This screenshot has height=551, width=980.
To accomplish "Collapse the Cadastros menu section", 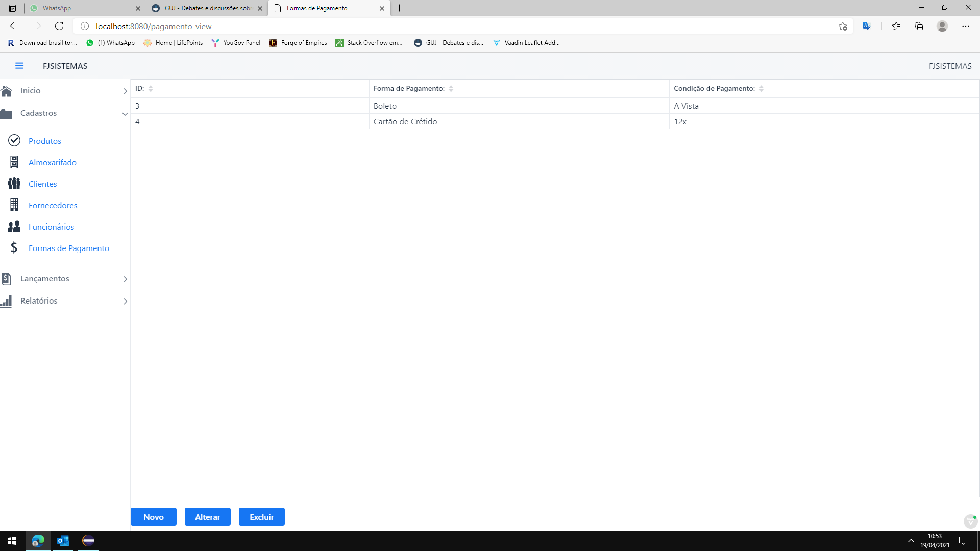I will tap(125, 114).
